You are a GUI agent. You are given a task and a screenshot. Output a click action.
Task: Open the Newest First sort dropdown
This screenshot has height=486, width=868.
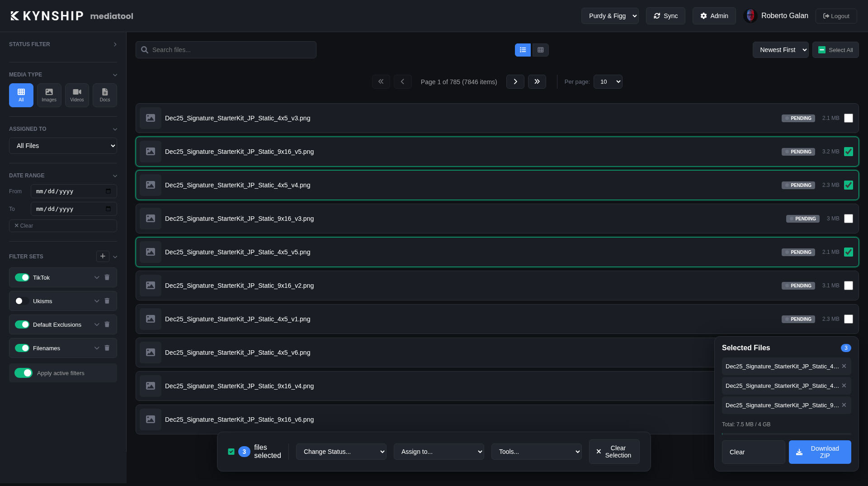pos(780,50)
